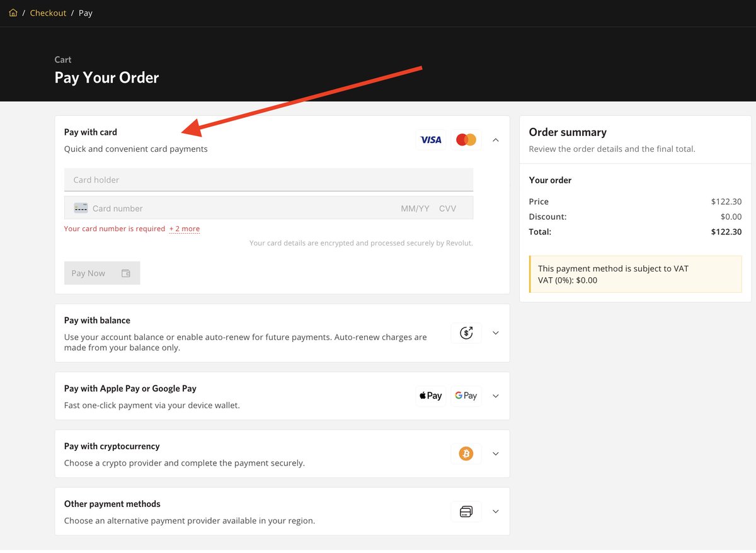Click the Mastercard logo
The width and height of the screenshot is (756, 553).
point(466,140)
